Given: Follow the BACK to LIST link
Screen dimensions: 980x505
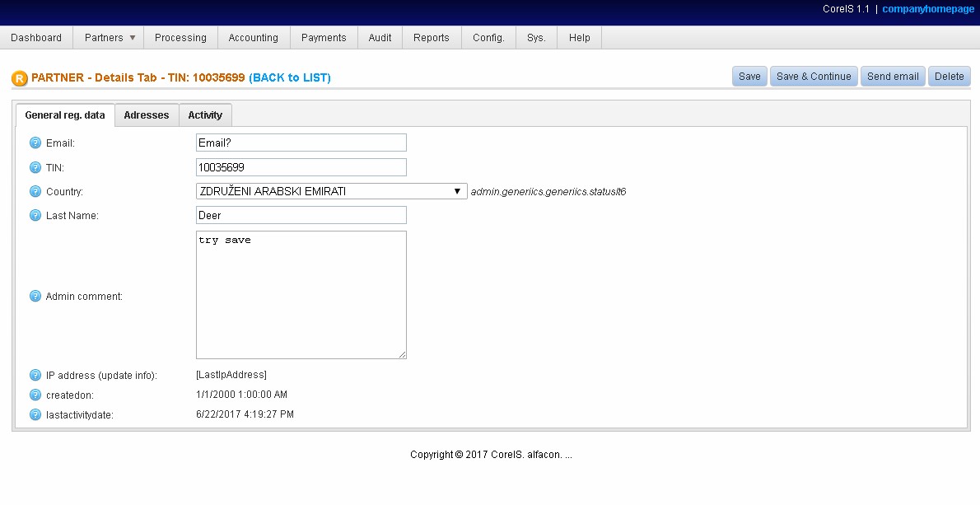Looking at the screenshot, I should click(290, 77).
